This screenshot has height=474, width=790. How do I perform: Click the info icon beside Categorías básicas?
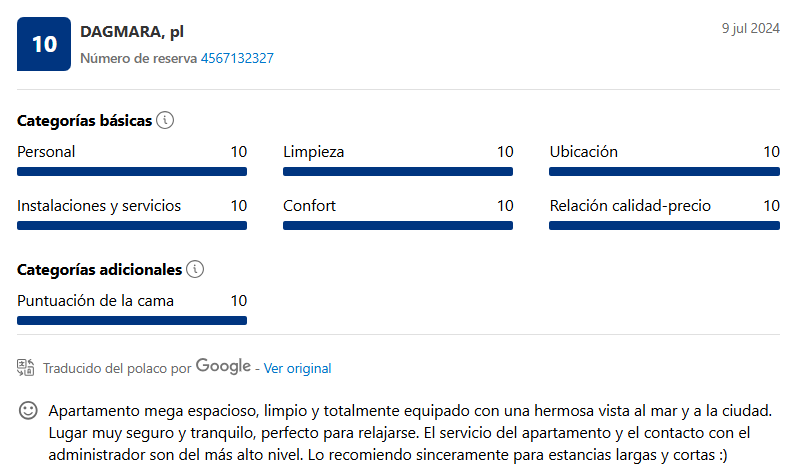[x=165, y=120]
